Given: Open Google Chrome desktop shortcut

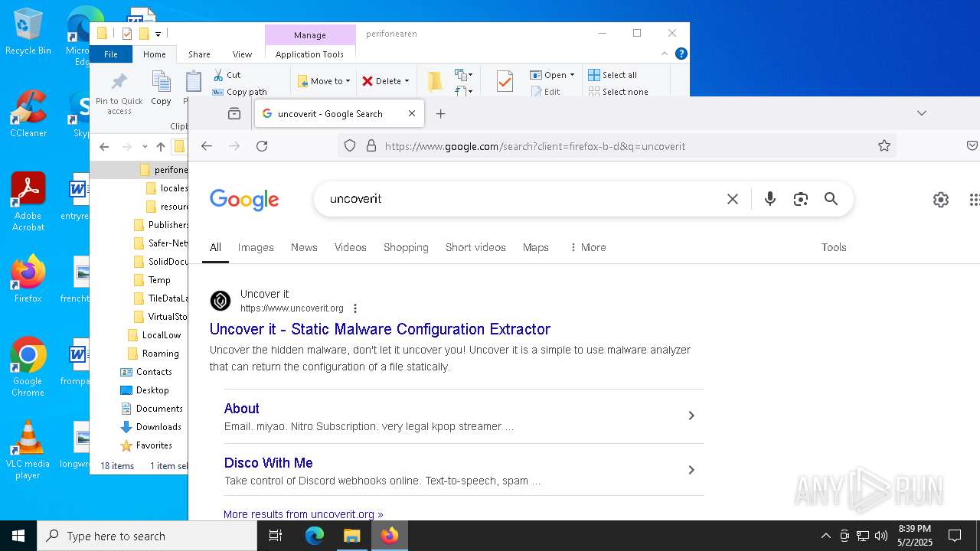Looking at the screenshot, I should pos(28,367).
